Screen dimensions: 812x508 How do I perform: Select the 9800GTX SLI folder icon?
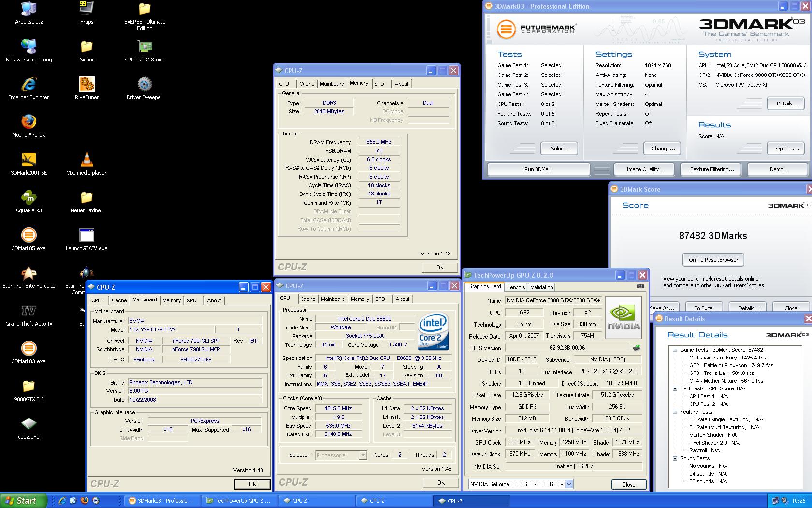pos(29,390)
